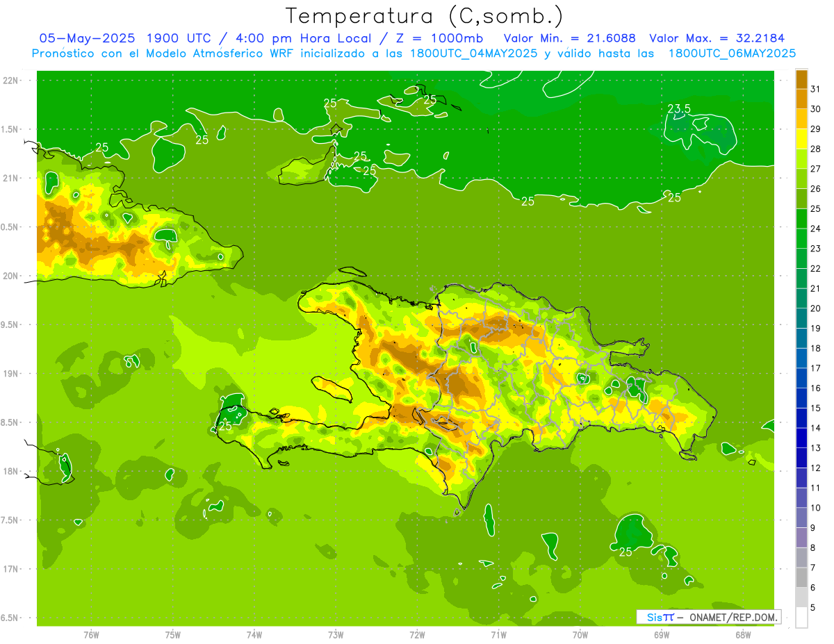Click the '30' value on color scale
The image size is (834, 644).
pos(815,109)
